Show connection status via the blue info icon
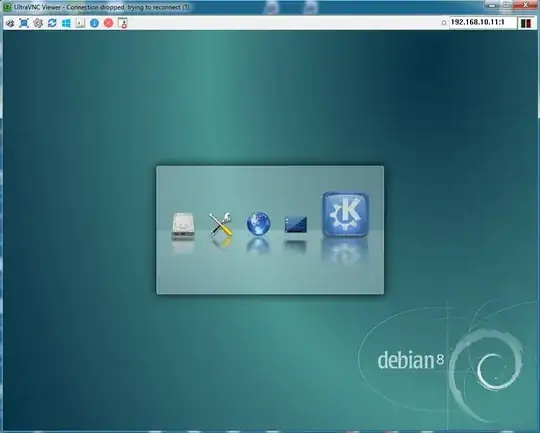This screenshot has width=540, height=433. pos(94,23)
